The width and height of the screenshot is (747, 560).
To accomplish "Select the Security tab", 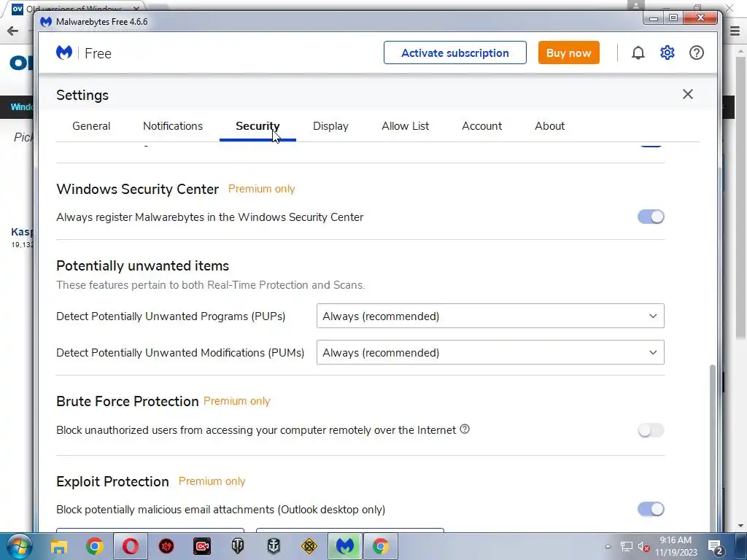I will [x=258, y=126].
